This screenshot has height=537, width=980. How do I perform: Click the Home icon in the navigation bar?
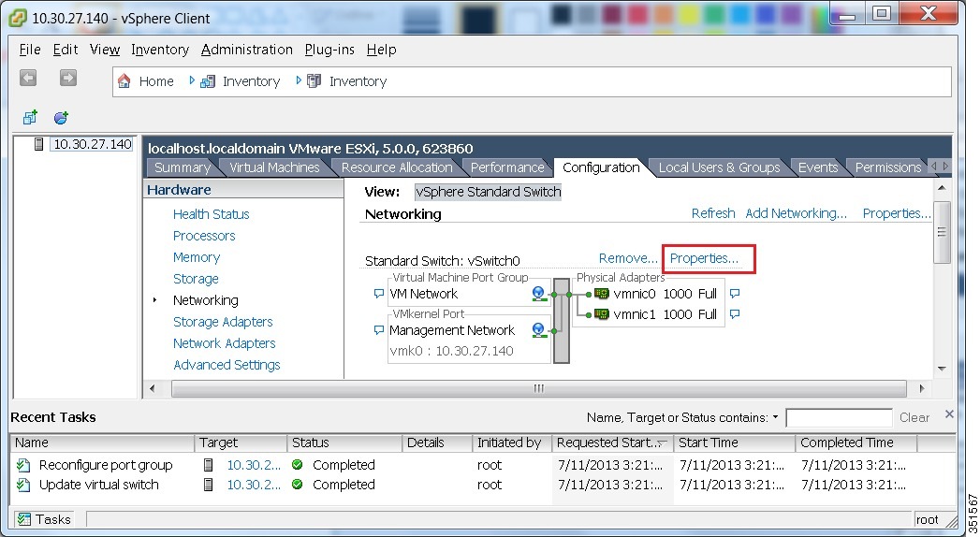[x=124, y=81]
